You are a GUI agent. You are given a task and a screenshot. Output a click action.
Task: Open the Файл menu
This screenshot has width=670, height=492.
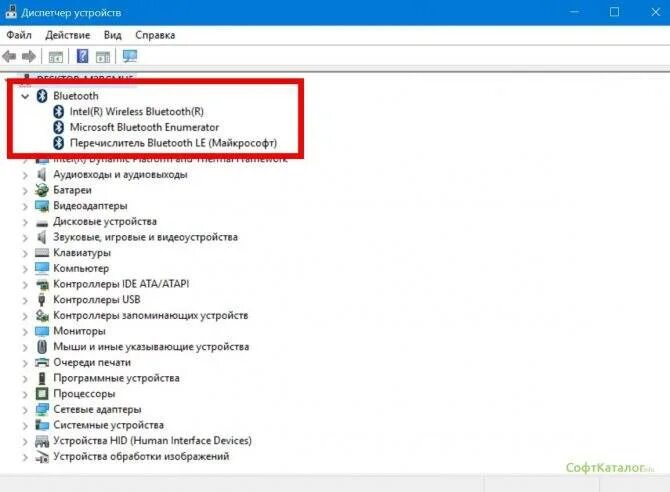coord(19,35)
